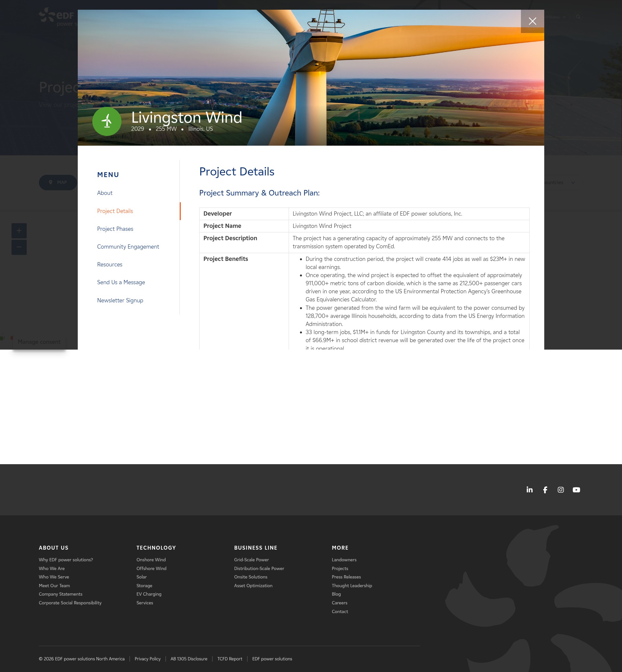This screenshot has width=622, height=672.
Task: Open Privacy Policy link
Action: pos(147,659)
